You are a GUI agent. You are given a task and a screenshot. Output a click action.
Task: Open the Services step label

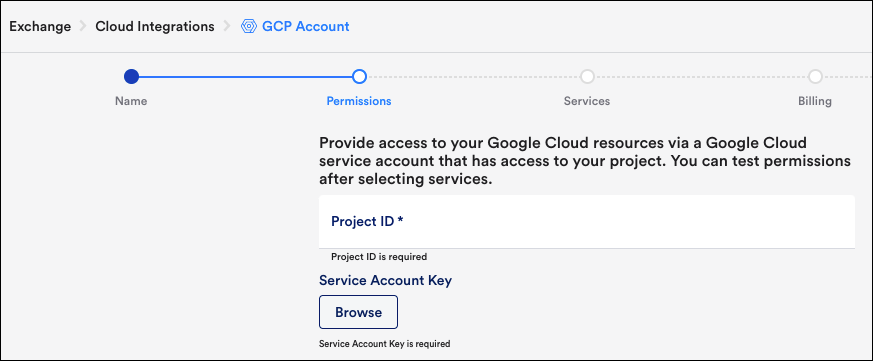[587, 101]
